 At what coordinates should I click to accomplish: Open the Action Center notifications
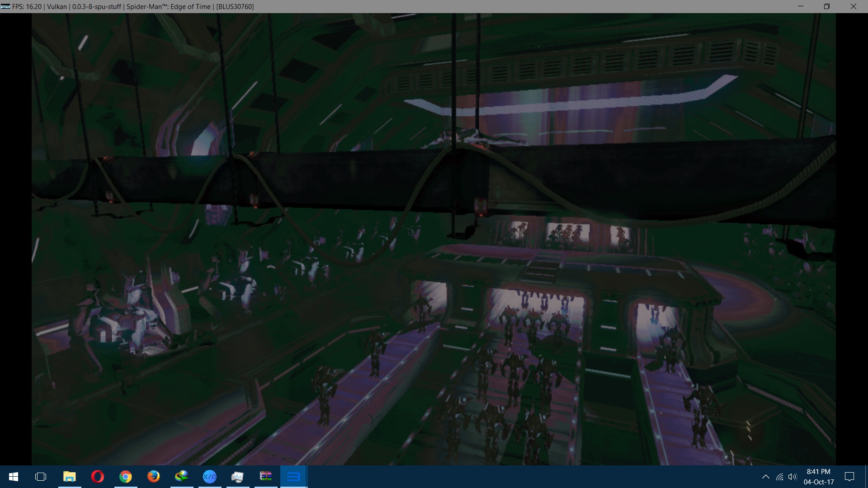coord(849,477)
